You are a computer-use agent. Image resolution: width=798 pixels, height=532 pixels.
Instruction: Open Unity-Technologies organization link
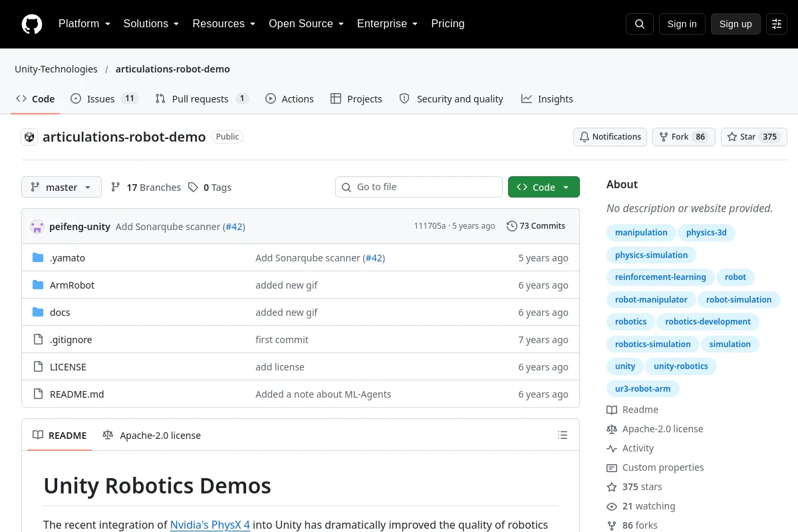(56, 69)
